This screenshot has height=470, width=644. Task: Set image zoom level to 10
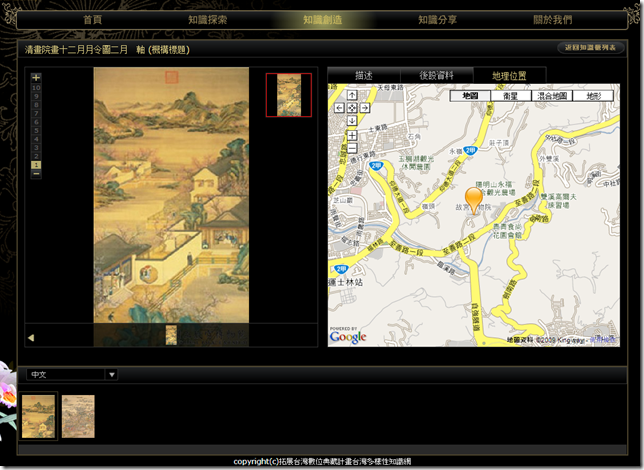click(x=36, y=88)
